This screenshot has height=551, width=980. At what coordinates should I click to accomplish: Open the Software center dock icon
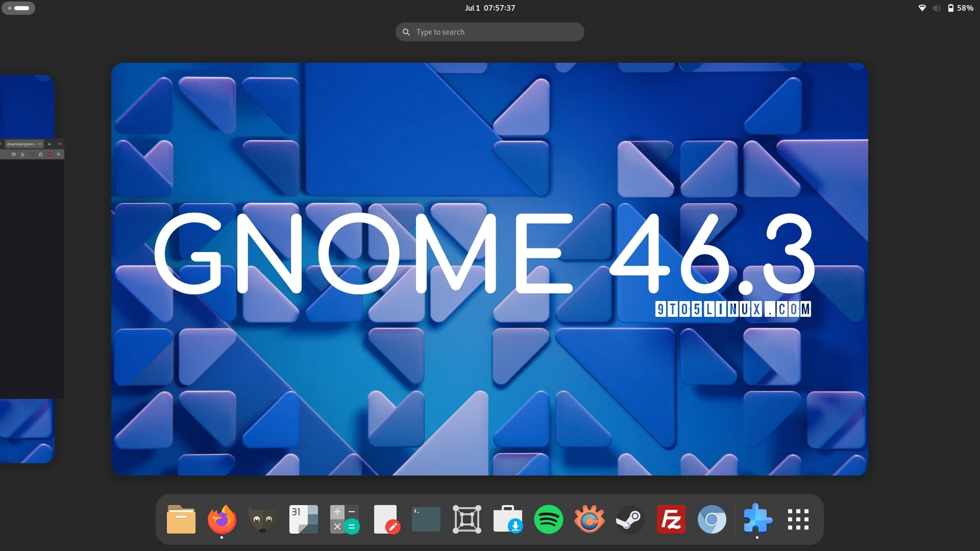508,519
